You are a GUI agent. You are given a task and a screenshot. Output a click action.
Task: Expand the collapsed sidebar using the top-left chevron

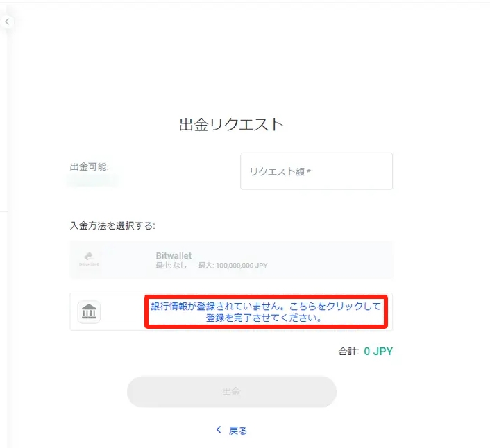[x=7, y=21]
